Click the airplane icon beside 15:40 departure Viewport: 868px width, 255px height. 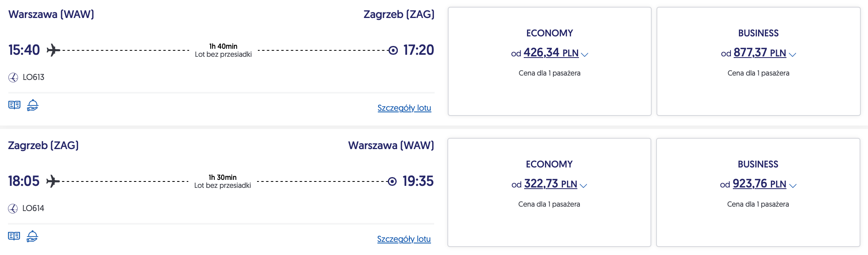pyautogui.click(x=53, y=50)
